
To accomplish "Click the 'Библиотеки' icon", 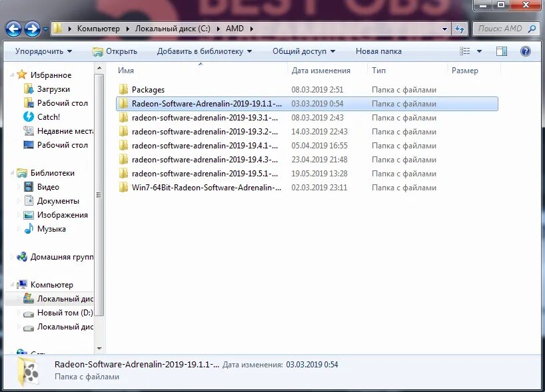I will point(22,173).
